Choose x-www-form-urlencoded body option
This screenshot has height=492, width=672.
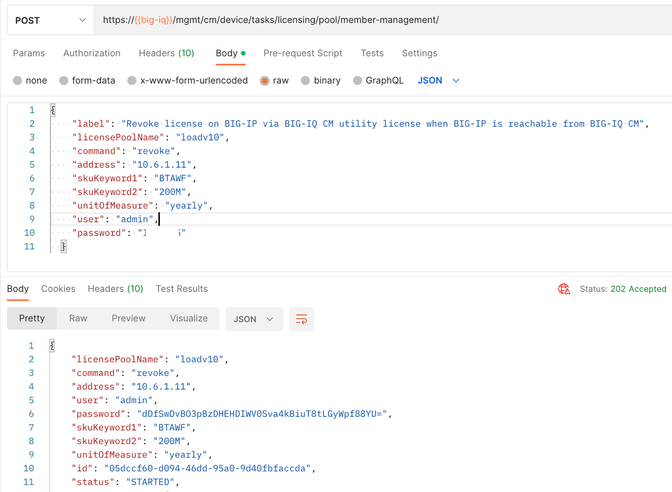click(131, 80)
